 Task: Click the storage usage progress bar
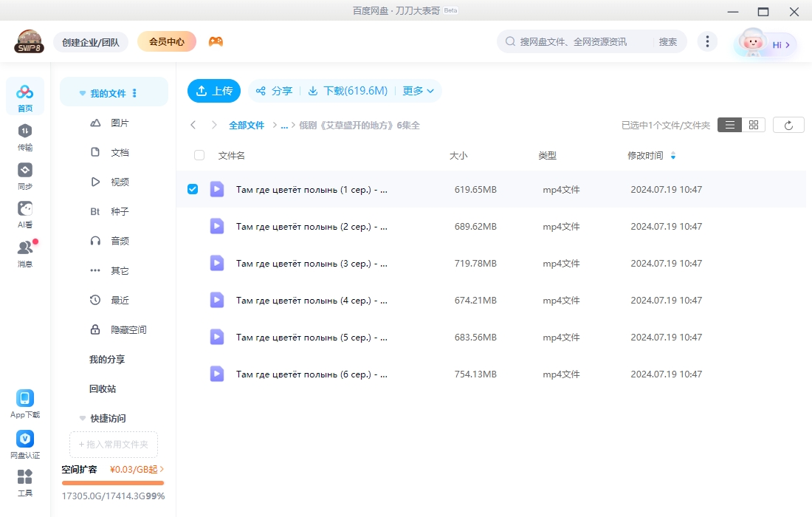[112, 482]
